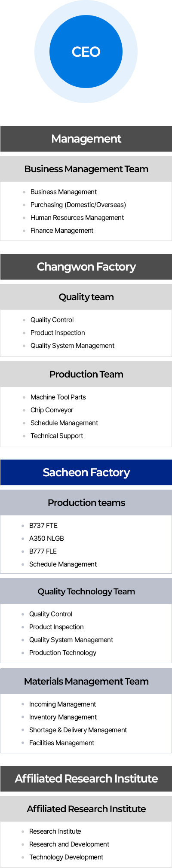Expand the Quality team heading
Screen dimensions: 172x868
86,297
